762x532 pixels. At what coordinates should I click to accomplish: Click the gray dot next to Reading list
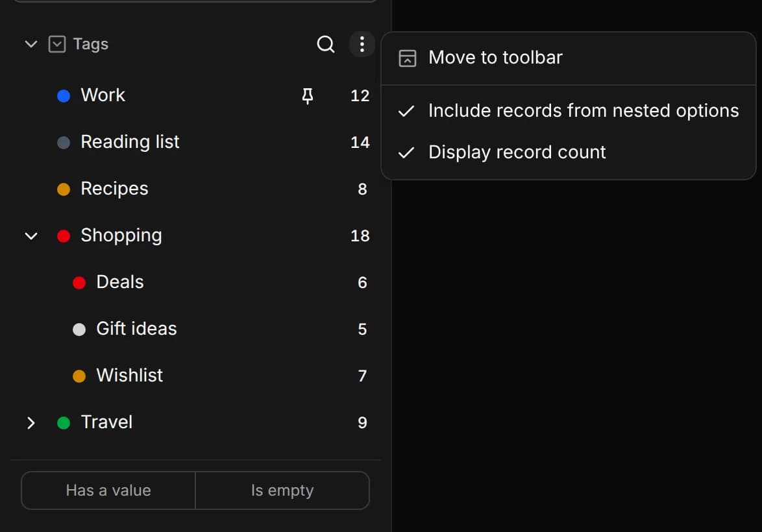[64, 142]
